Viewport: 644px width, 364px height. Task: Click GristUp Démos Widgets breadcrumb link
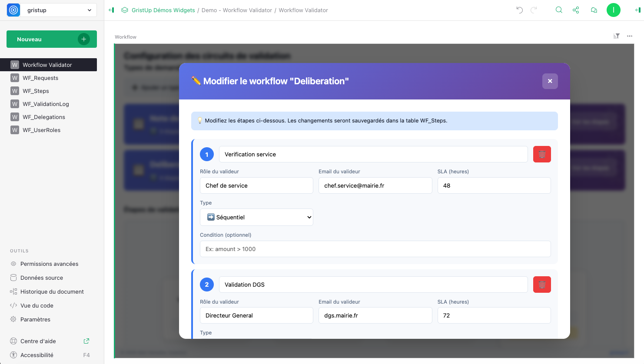point(163,10)
